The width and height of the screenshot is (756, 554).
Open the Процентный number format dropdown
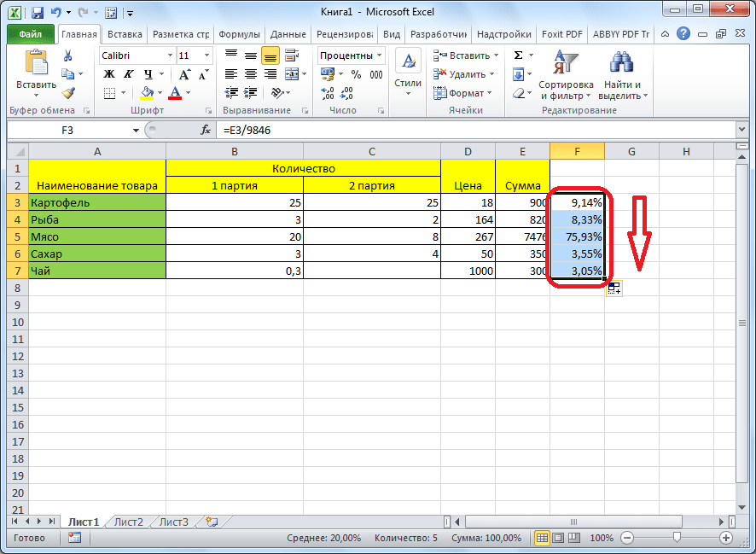(x=379, y=55)
